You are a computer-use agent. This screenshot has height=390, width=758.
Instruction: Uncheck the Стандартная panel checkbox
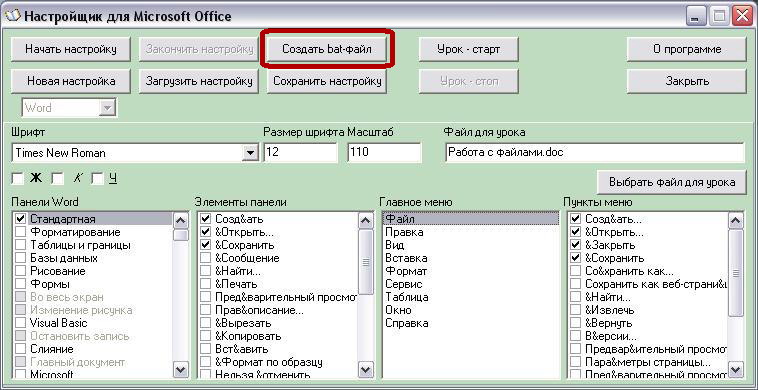click(x=20, y=219)
